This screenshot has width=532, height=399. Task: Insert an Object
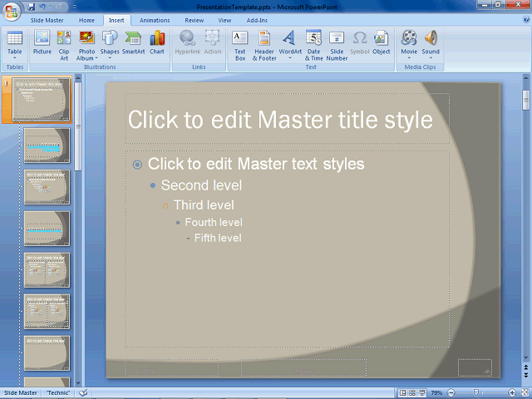(381, 42)
